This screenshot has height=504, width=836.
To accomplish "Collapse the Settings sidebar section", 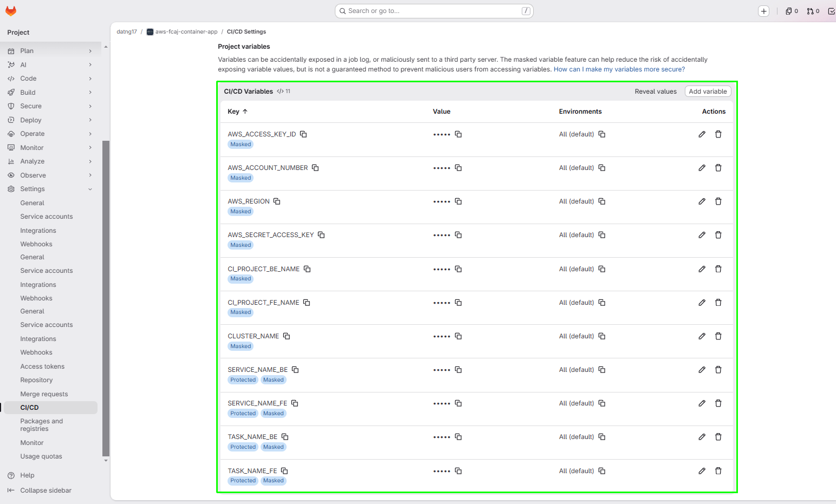I will 50,189.
